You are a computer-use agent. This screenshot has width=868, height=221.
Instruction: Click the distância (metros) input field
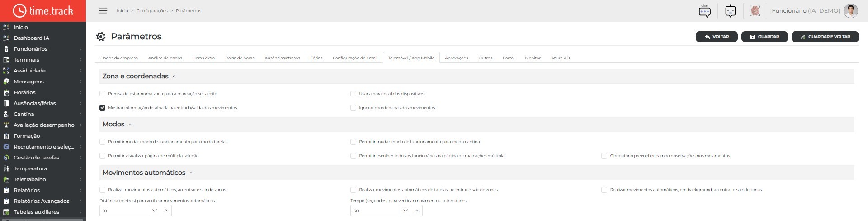(124, 211)
